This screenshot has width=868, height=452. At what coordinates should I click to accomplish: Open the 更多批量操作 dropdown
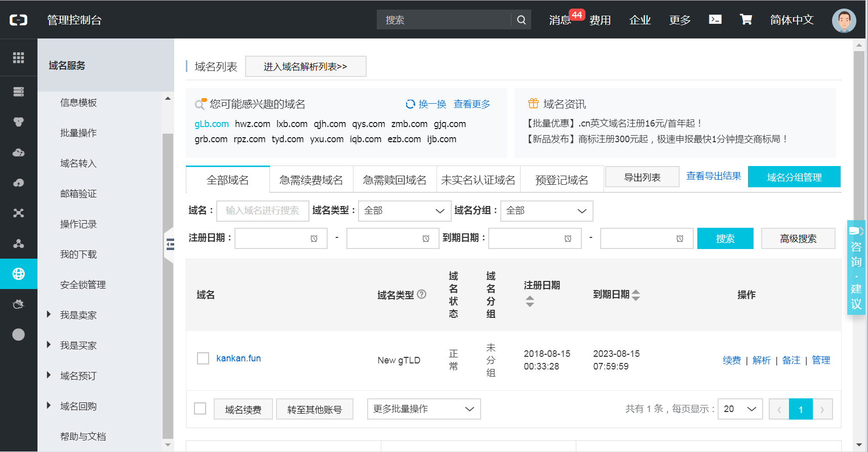(x=424, y=409)
